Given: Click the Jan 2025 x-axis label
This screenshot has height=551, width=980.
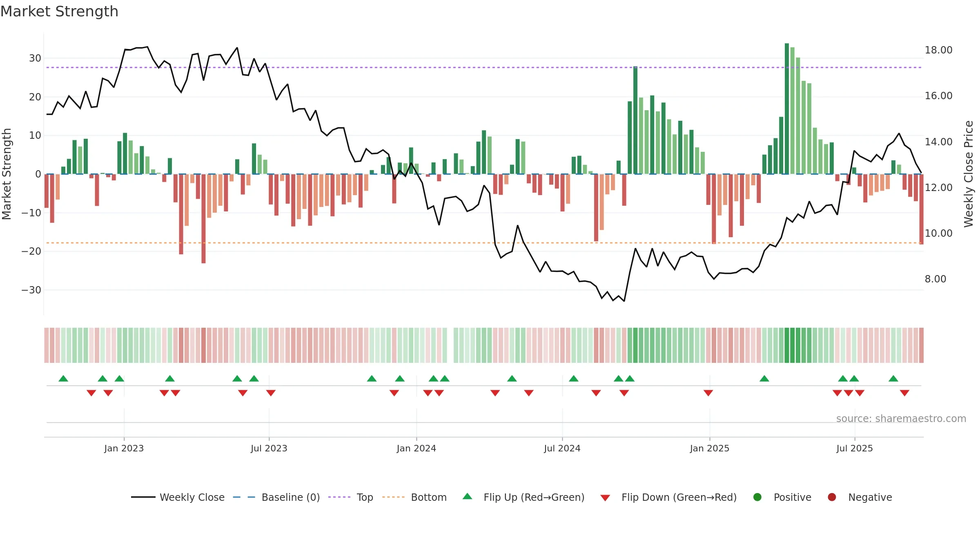Looking at the screenshot, I should tap(710, 448).
